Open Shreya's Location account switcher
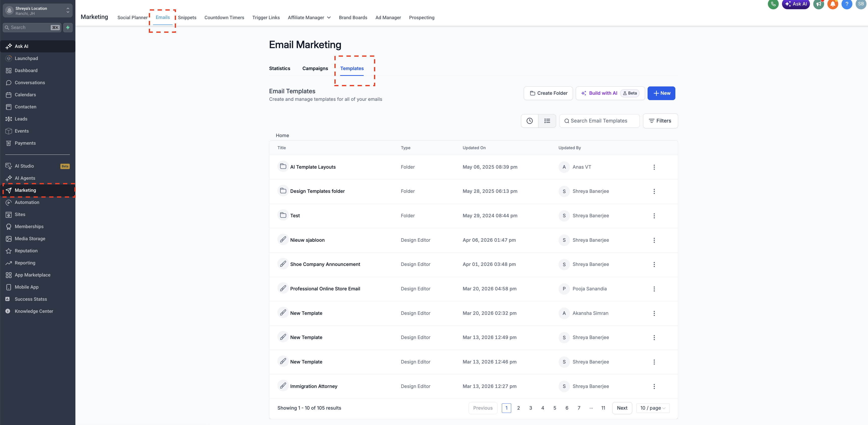Image resolution: width=868 pixels, height=425 pixels. [38, 11]
